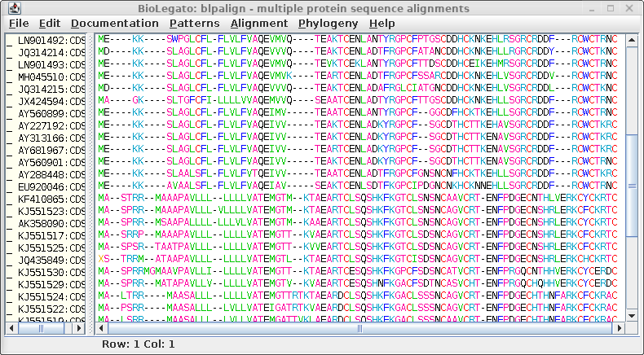This screenshot has width=644, height=355.
Task: Open the Documentation menu
Action: tap(114, 24)
